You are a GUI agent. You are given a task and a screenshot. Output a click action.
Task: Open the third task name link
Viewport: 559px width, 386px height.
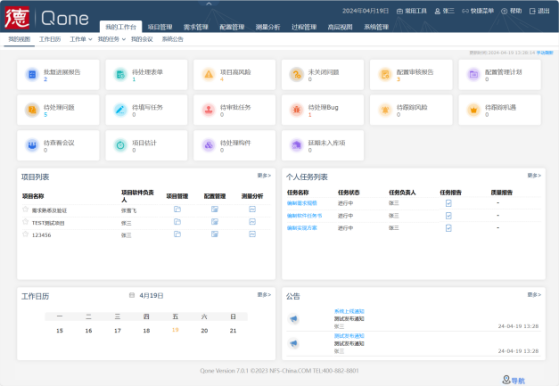coord(302,228)
